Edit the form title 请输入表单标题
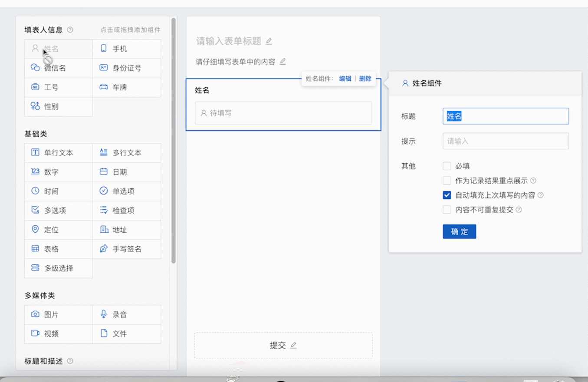 point(229,41)
